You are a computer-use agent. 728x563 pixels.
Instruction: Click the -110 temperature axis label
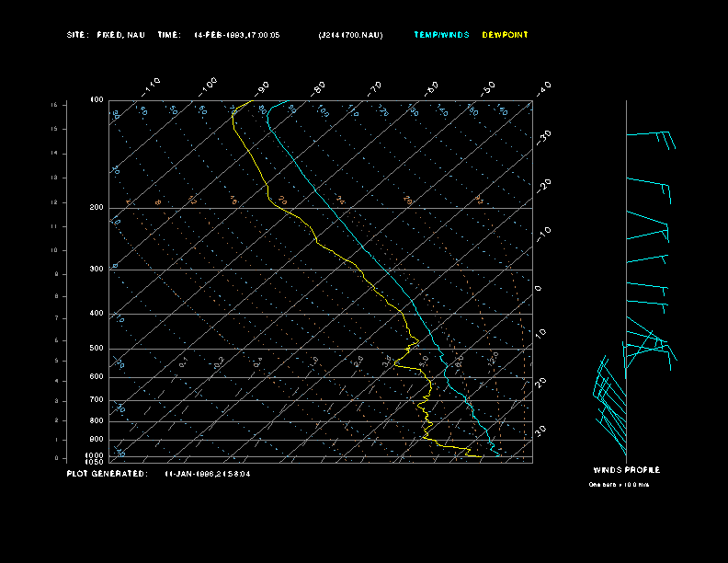coord(151,87)
